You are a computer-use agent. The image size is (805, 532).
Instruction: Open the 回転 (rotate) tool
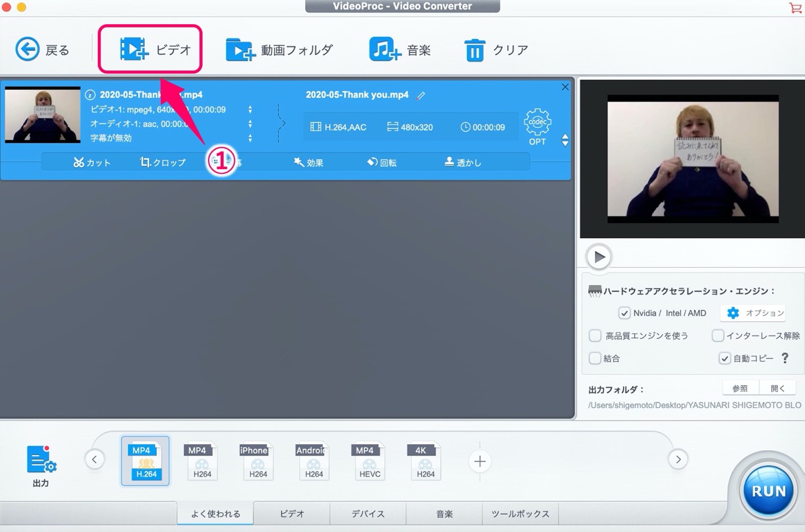coord(382,162)
